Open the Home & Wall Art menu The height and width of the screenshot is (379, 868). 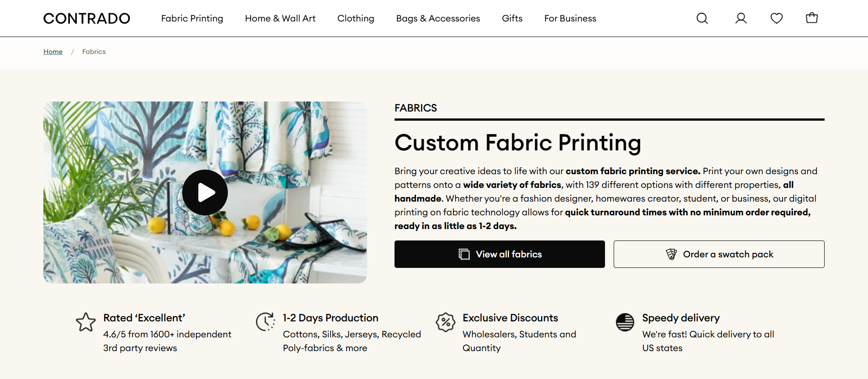[280, 18]
